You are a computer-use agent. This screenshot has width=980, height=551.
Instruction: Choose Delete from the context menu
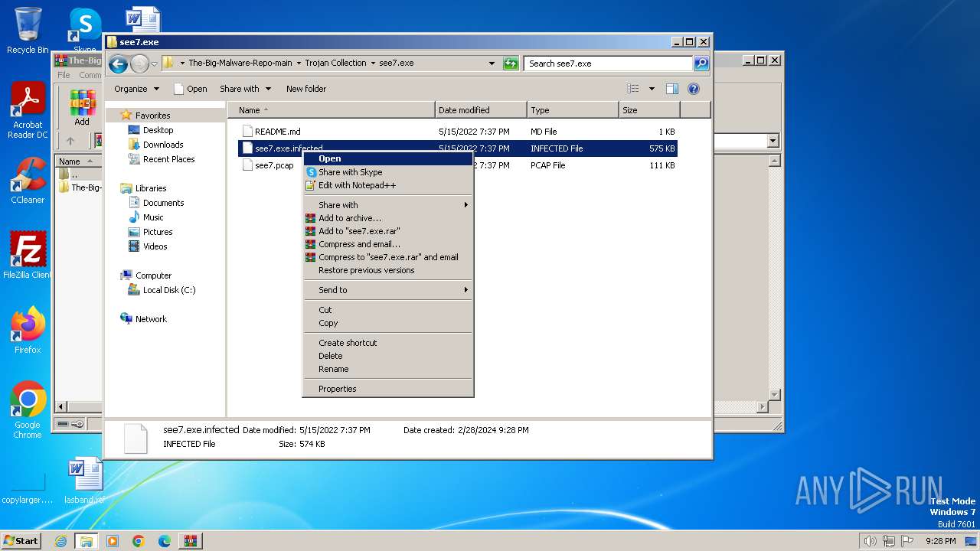point(388,356)
